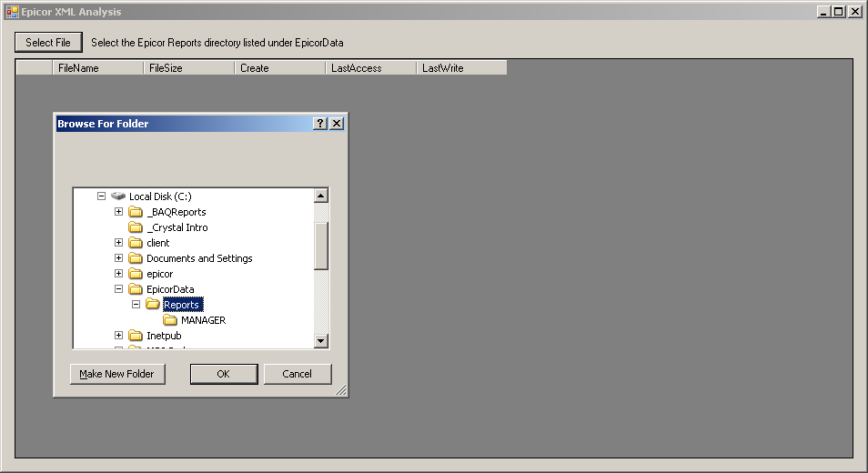Click the open Reports folder icon

(153, 305)
